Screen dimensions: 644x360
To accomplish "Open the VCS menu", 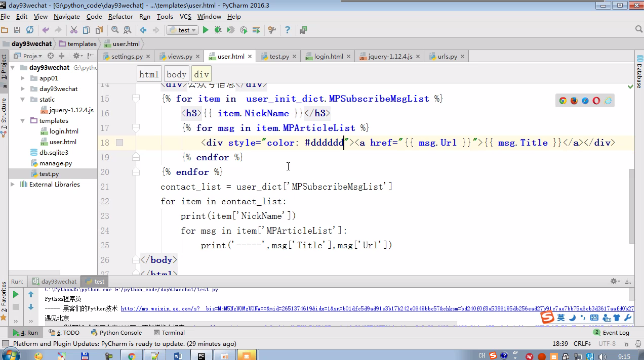I will pos(185,17).
